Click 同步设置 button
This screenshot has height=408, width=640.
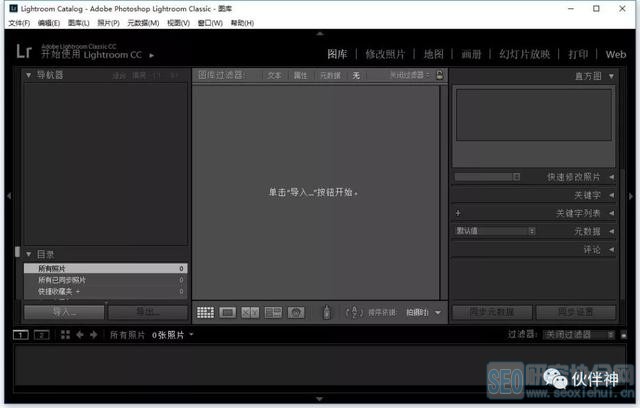click(x=576, y=313)
